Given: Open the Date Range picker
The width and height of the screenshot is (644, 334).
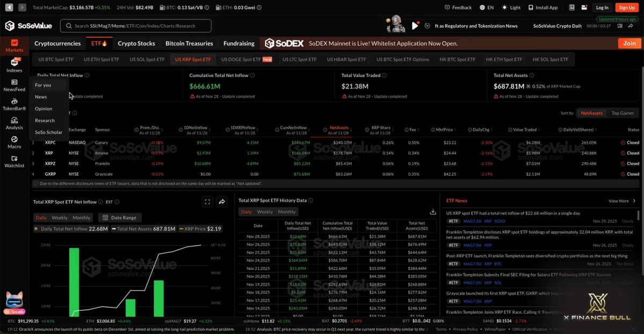Looking at the screenshot, I should click(119, 218).
